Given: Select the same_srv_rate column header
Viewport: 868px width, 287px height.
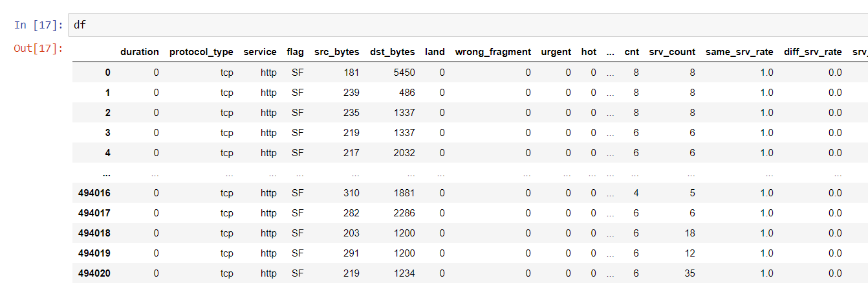Looking at the screenshot, I should click(x=739, y=52).
